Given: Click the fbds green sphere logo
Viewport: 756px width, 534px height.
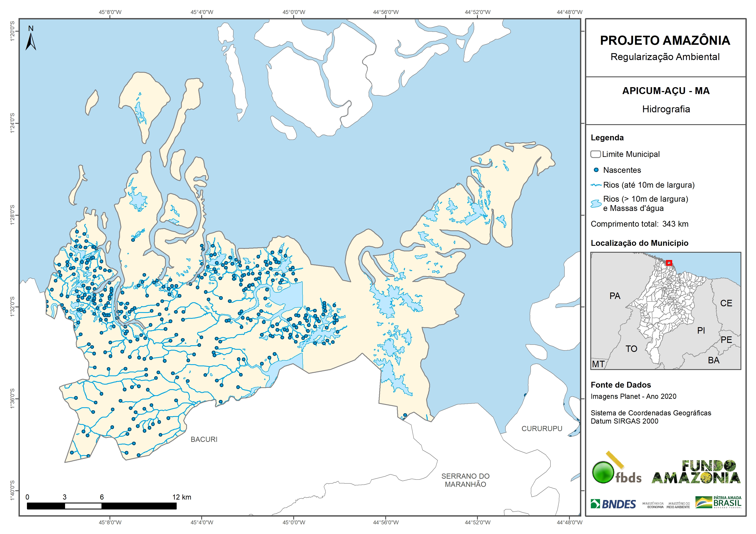Looking at the screenshot, I should 603,472.
